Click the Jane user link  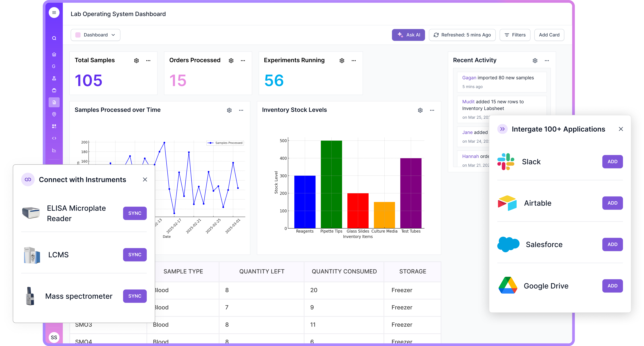click(468, 133)
